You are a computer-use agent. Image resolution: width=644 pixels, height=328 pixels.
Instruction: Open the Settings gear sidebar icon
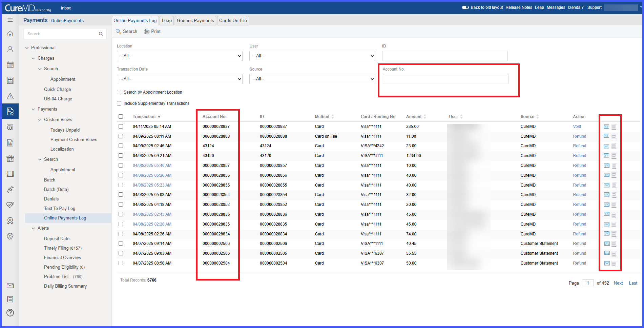click(x=10, y=236)
